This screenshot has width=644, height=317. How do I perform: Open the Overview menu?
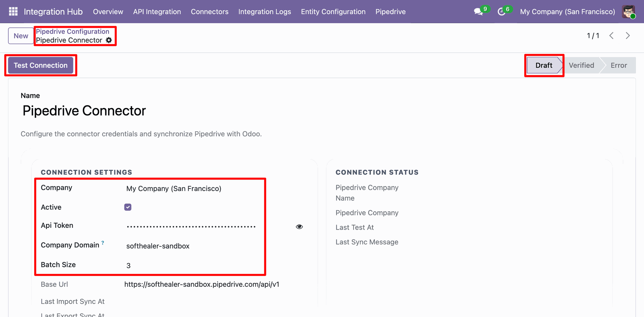click(108, 11)
